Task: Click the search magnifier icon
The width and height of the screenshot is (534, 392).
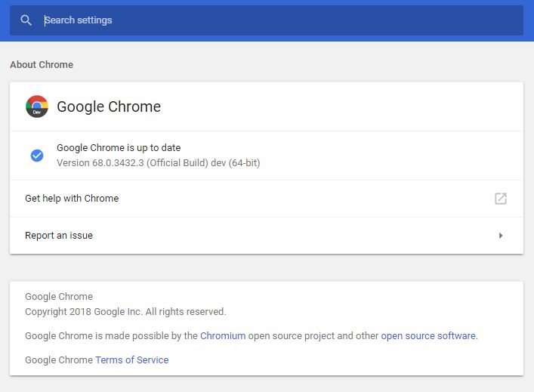Action: [x=26, y=20]
